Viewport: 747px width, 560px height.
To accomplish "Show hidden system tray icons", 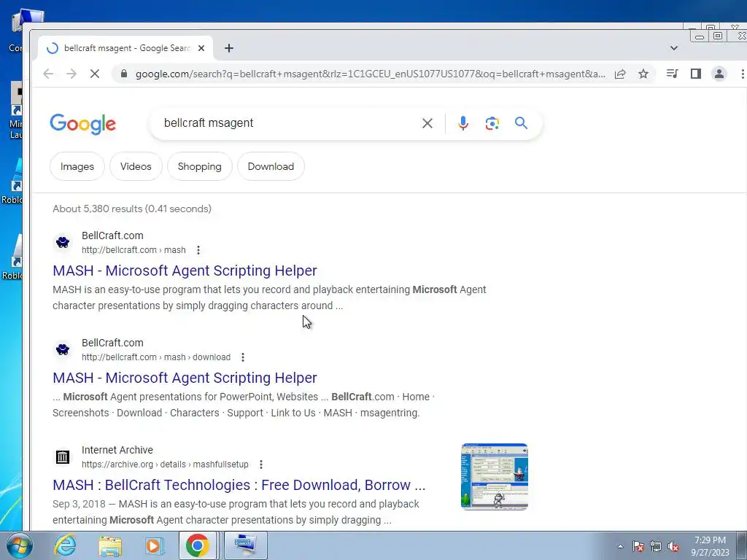I will (x=620, y=546).
